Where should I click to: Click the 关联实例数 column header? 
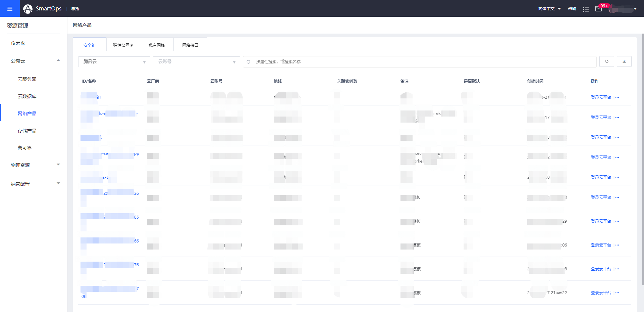click(347, 81)
